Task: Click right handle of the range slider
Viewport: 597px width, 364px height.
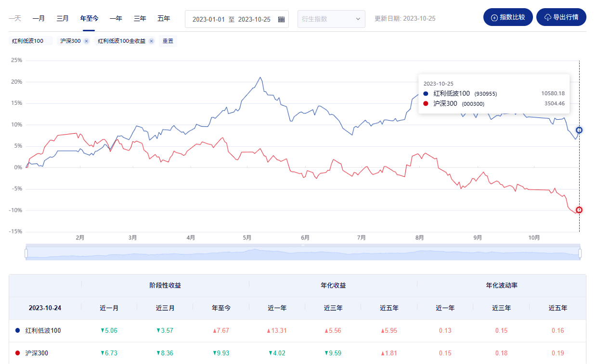Action: 580,253
